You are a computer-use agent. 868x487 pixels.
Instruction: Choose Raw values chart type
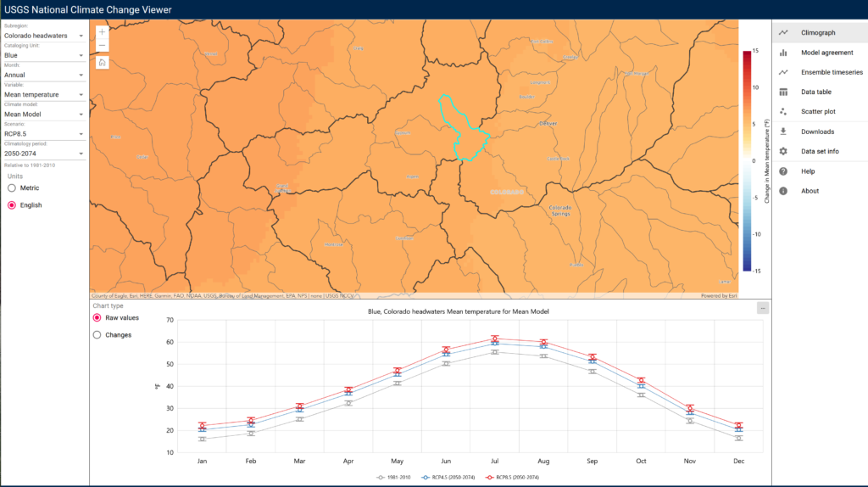[x=97, y=318]
